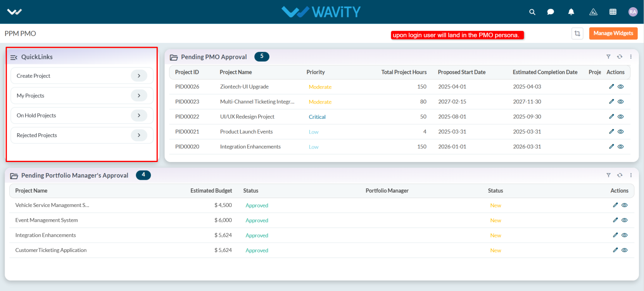View project PID00023 with eye icon
644x291 pixels.
(621, 102)
